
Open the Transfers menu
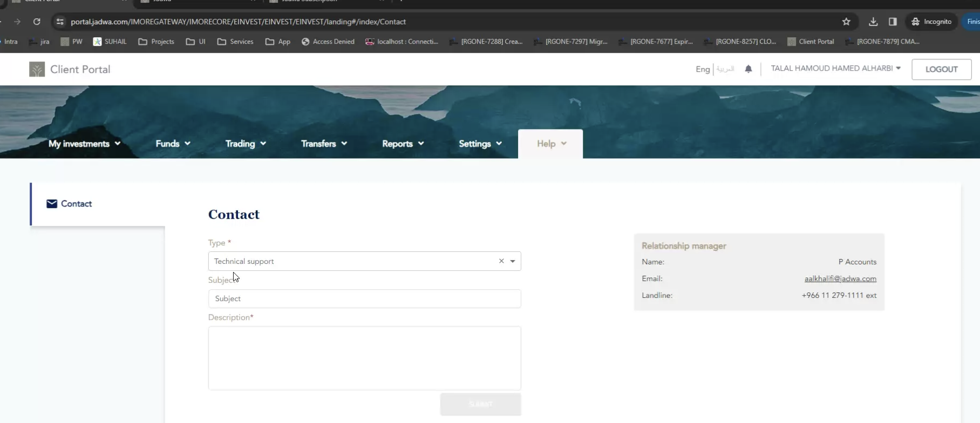(x=324, y=144)
